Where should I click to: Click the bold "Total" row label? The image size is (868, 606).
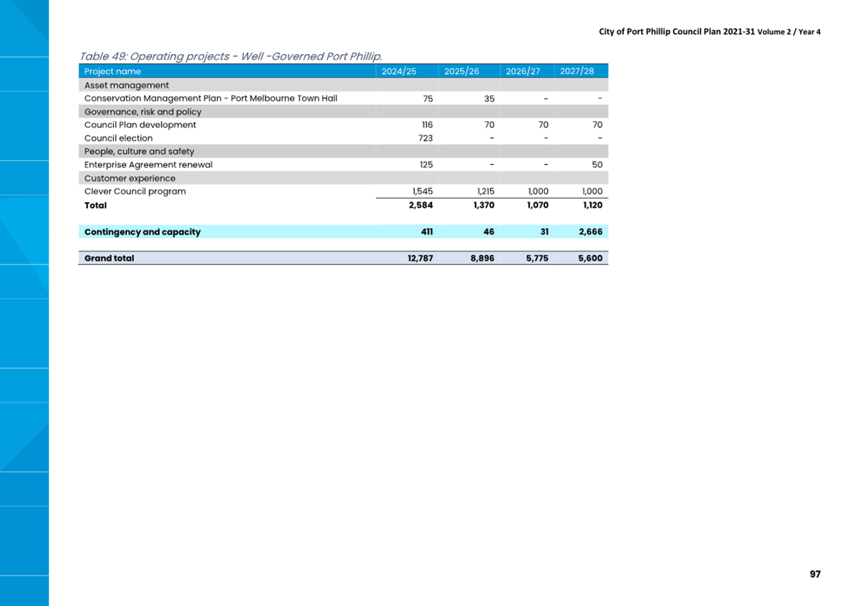pyautogui.click(x=95, y=205)
